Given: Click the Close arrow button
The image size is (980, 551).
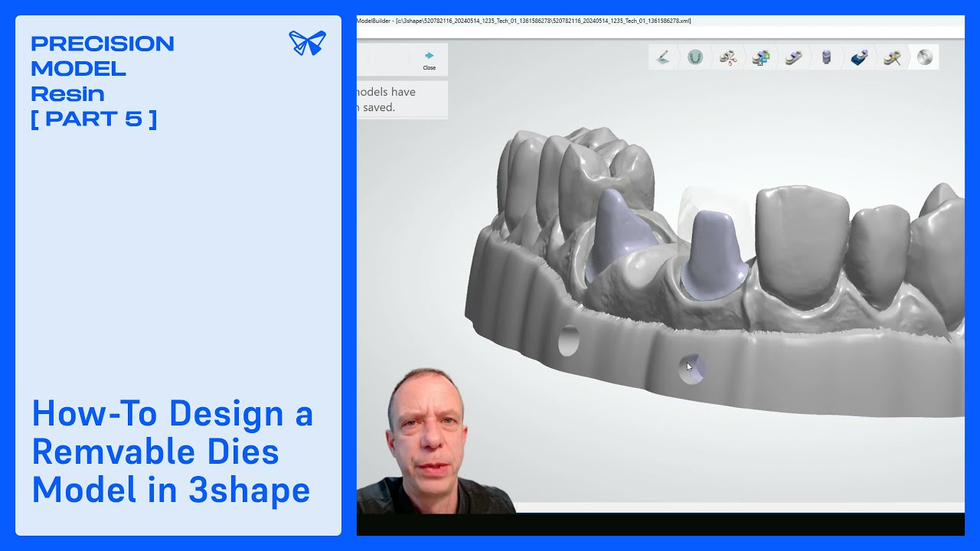Looking at the screenshot, I should click(x=430, y=60).
